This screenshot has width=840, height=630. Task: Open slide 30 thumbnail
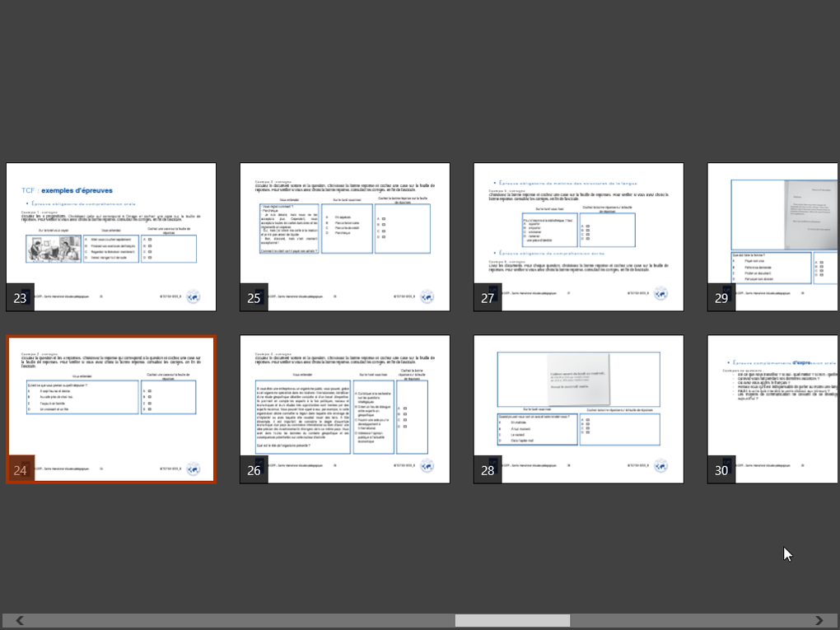tap(773, 409)
